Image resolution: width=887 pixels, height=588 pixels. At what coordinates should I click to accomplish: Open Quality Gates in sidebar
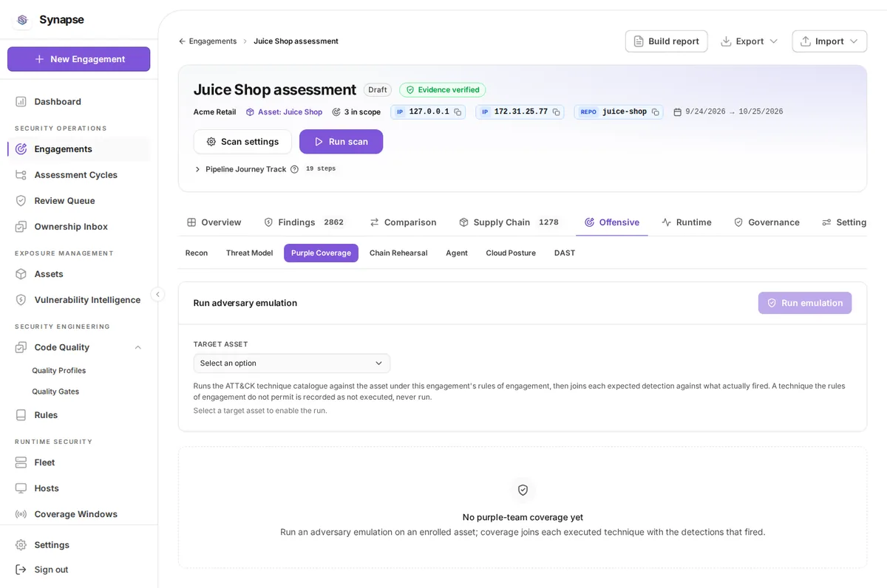point(55,392)
